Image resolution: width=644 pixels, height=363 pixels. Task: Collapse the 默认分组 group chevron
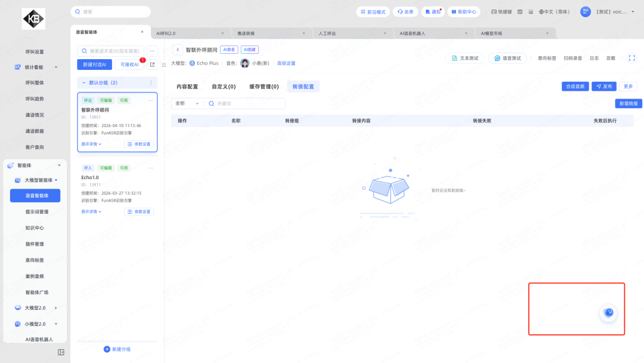pyautogui.click(x=83, y=82)
